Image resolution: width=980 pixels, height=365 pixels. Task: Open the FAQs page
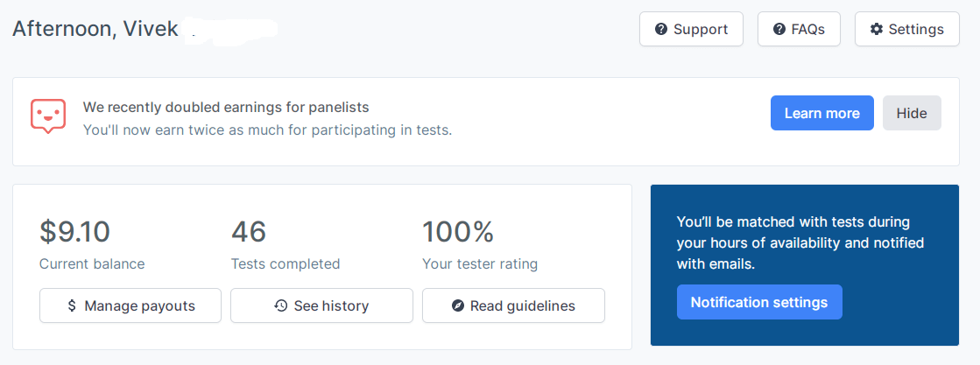pyautogui.click(x=798, y=29)
